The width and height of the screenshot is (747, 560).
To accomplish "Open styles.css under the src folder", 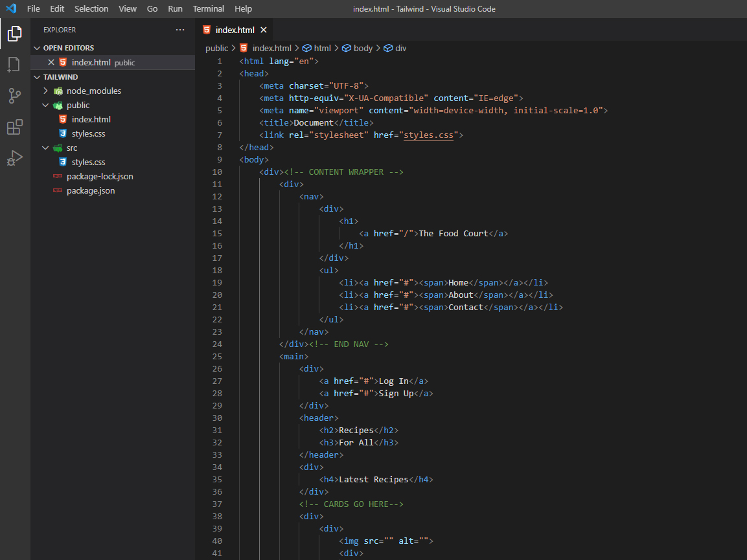I will click(88, 162).
